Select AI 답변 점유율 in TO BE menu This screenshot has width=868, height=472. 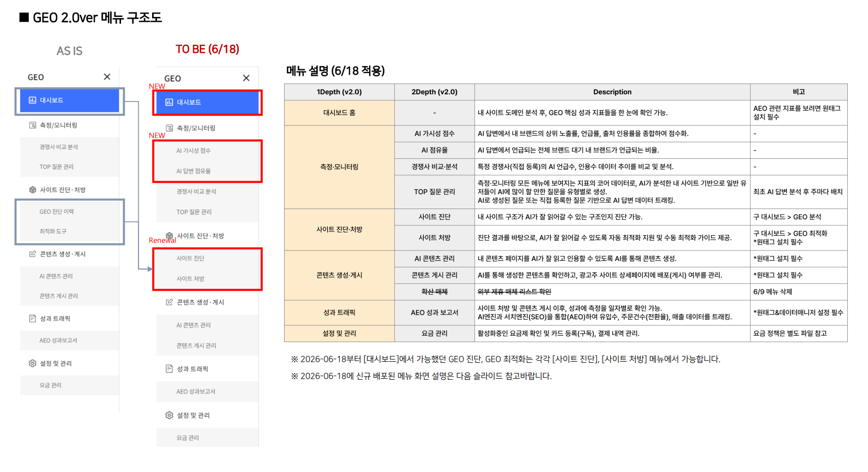(193, 171)
